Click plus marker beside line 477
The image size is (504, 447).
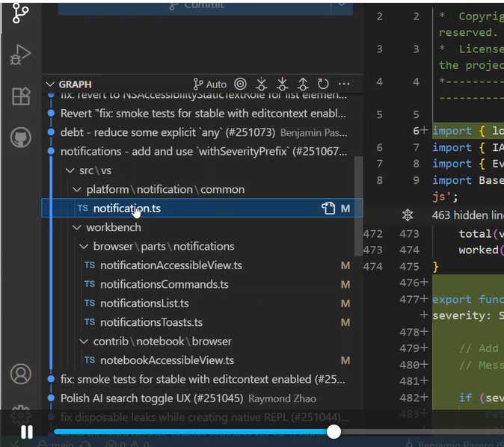coord(424,298)
